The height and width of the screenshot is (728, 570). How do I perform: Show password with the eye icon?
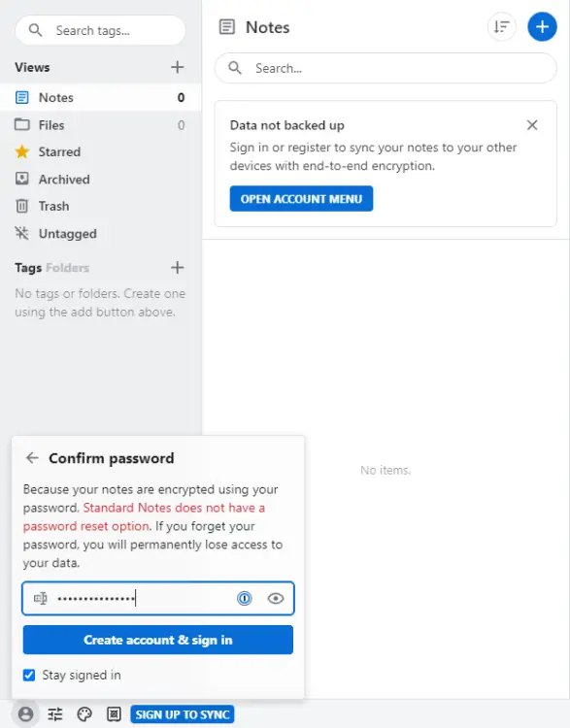coord(276,598)
